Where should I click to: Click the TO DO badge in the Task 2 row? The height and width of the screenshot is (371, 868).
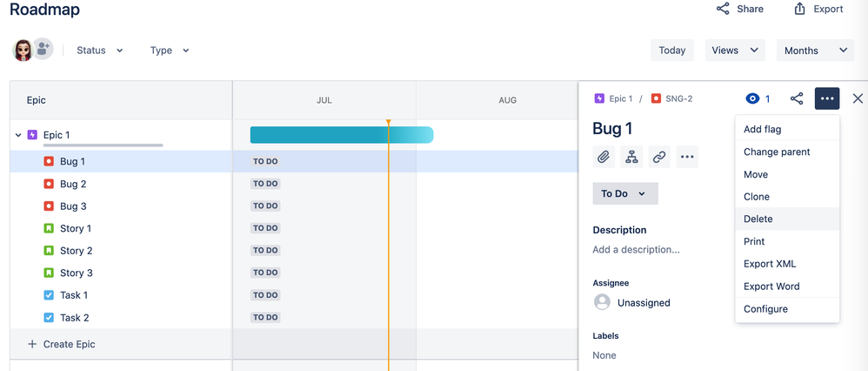[x=265, y=318]
